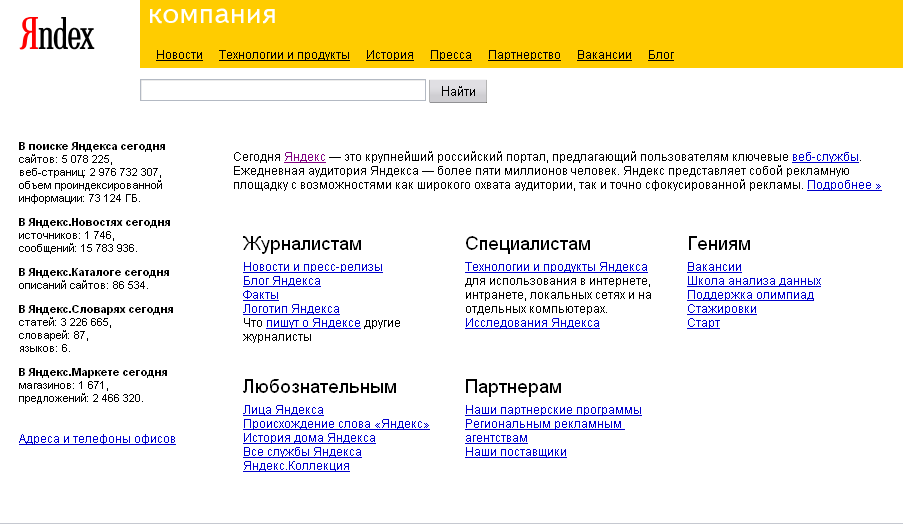Click История дома Яндекса link
The height and width of the screenshot is (524, 903).
(x=309, y=438)
